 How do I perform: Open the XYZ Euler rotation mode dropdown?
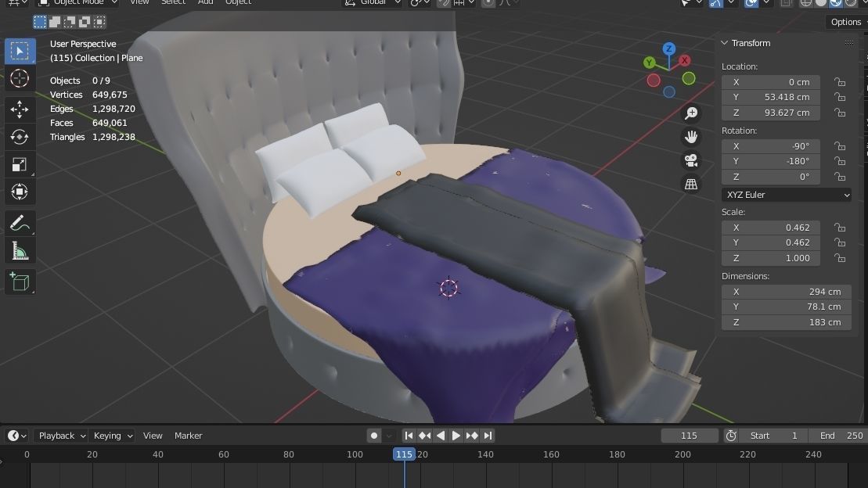click(786, 195)
